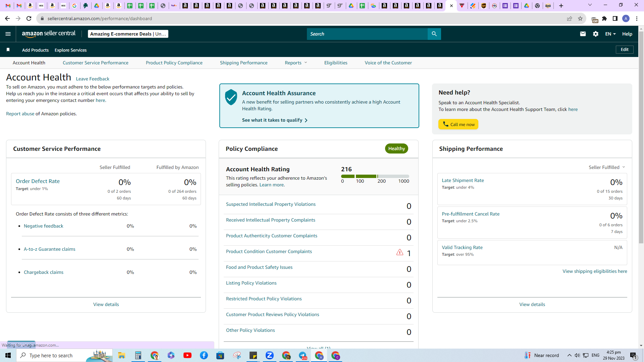Open the settings gear in Seller Central

point(596,34)
